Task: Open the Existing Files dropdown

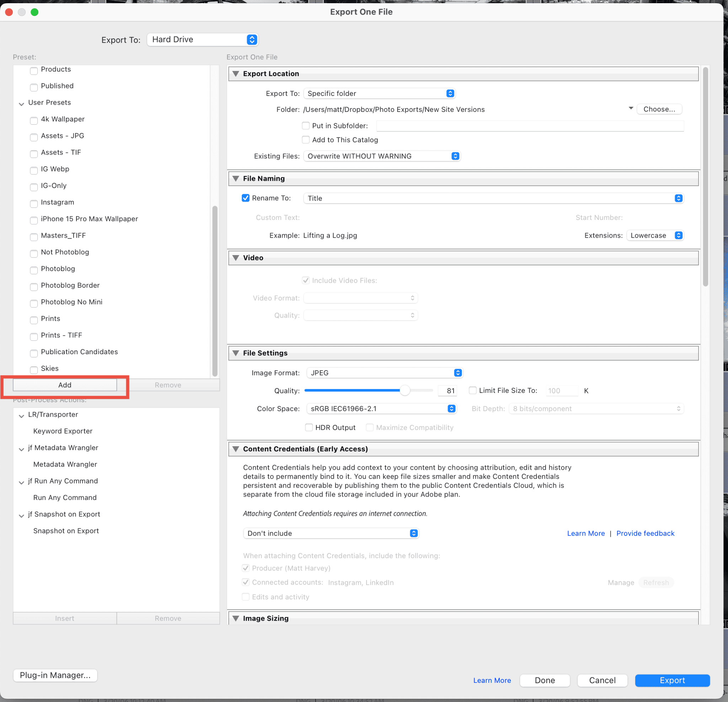Action: click(381, 156)
